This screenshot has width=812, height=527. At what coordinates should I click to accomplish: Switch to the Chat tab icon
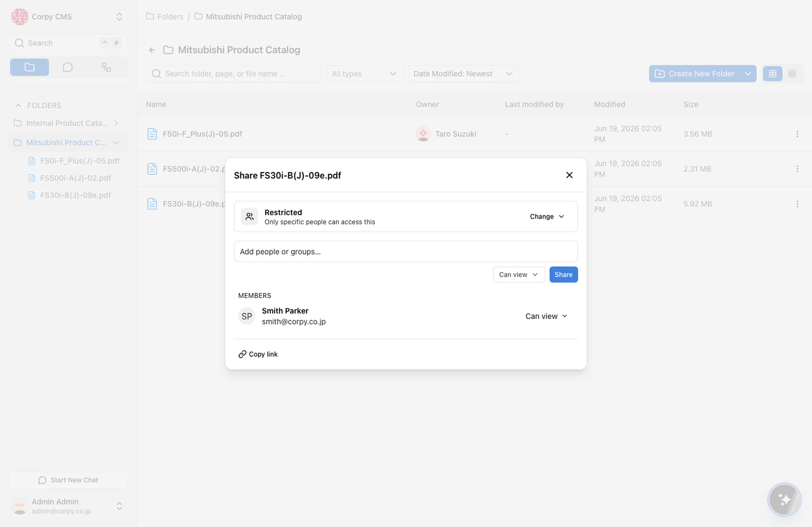tap(68, 67)
